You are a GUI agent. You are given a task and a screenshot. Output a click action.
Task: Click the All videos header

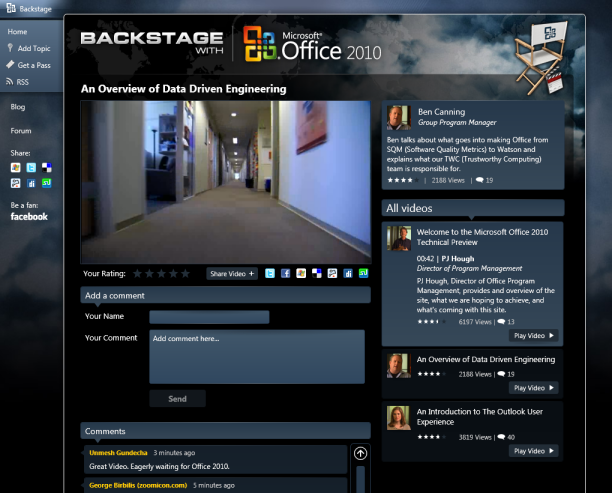tap(473, 208)
